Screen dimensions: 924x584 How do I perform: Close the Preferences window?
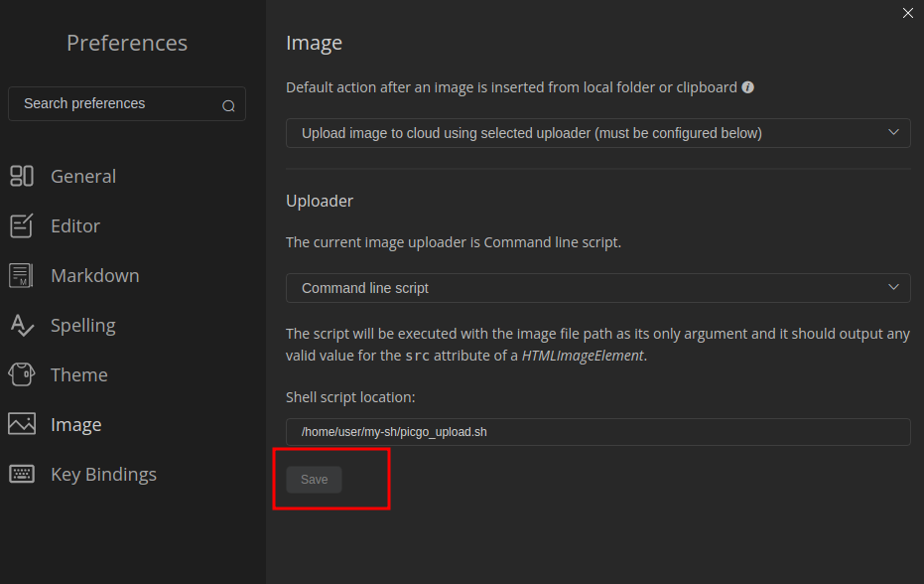[x=907, y=13]
